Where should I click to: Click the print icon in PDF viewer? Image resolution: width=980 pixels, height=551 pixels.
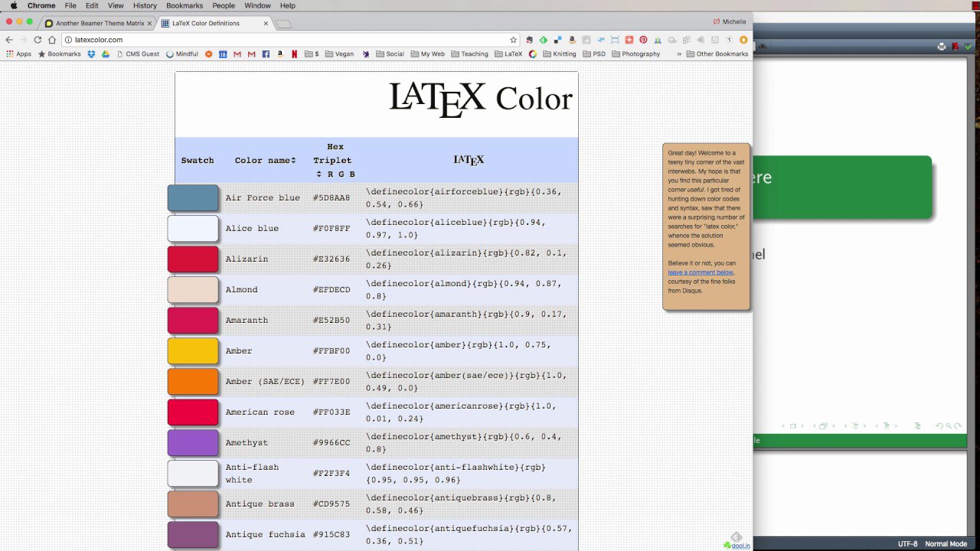pyautogui.click(x=942, y=47)
